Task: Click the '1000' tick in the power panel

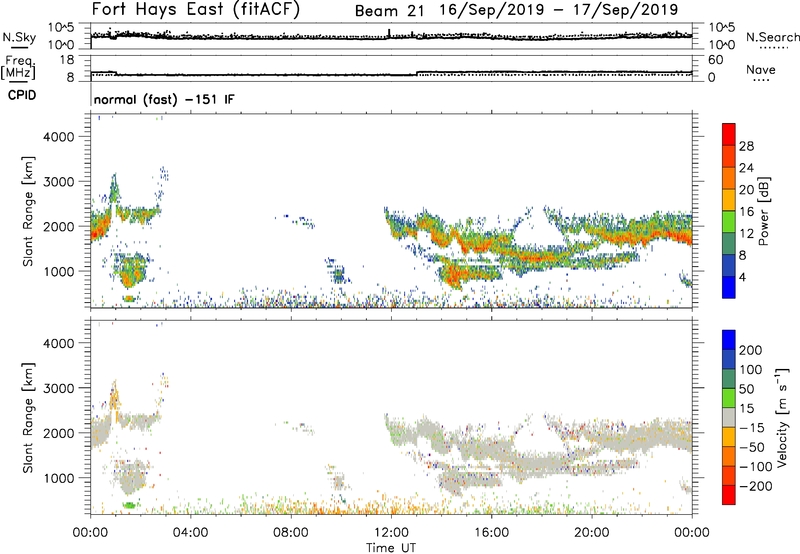Action: [x=59, y=271]
